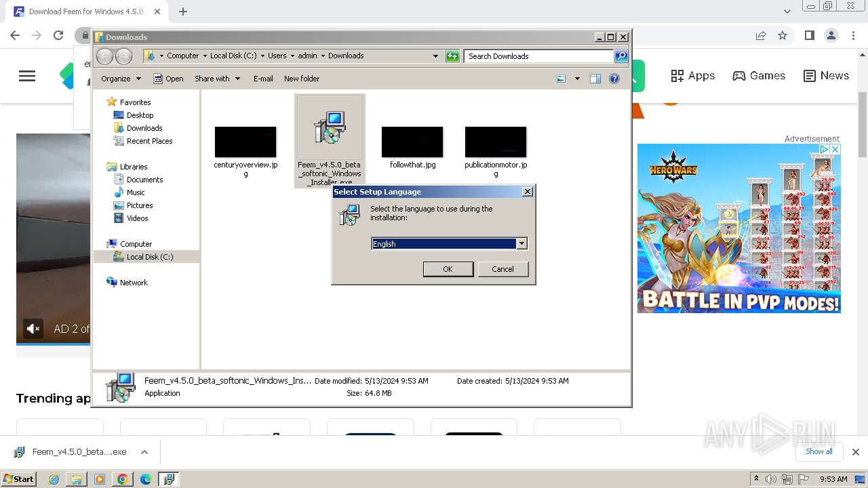Click Show all downloads button
The image size is (868, 488).
click(818, 451)
